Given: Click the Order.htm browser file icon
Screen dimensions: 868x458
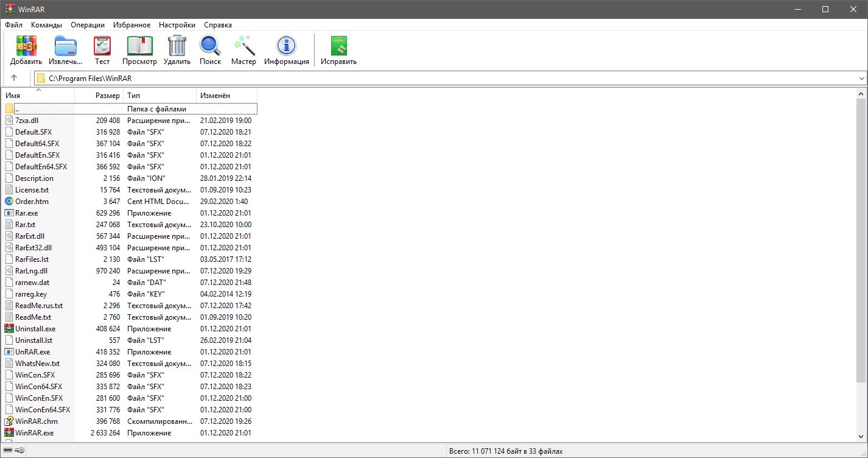Looking at the screenshot, I should point(9,201).
